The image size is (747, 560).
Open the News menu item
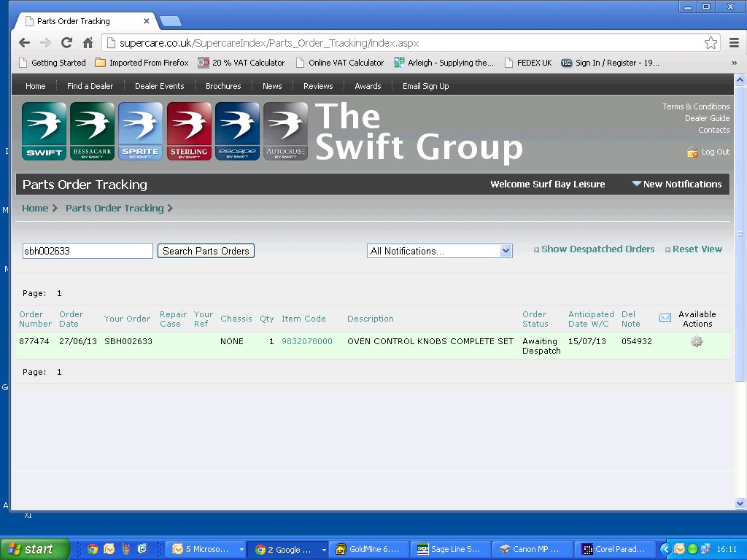click(272, 86)
